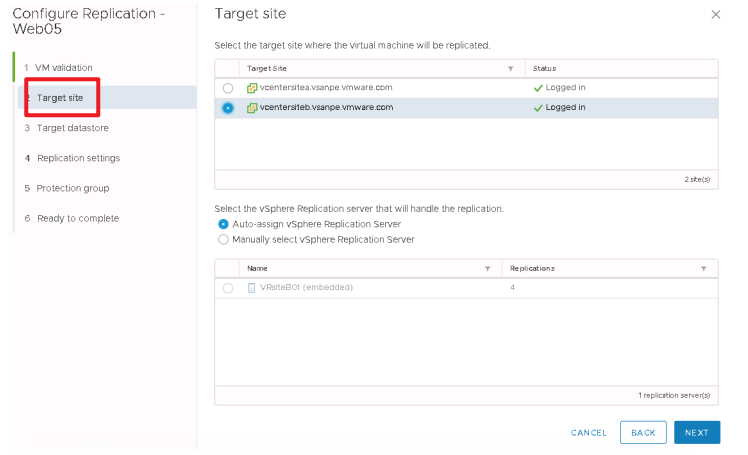This screenshot has width=748, height=455.
Task: Click the vcentersiteb.vsanpe.vmware.com site name
Action: (326, 107)
